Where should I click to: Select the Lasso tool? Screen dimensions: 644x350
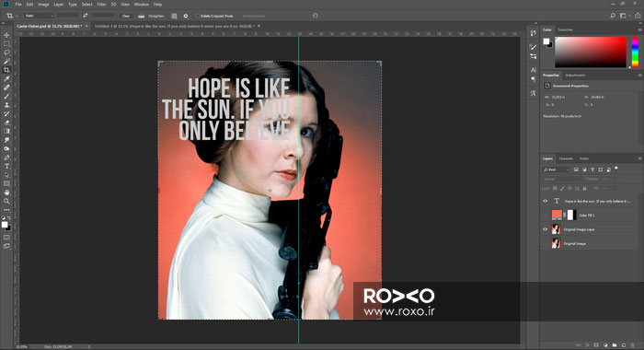[6, 52]
